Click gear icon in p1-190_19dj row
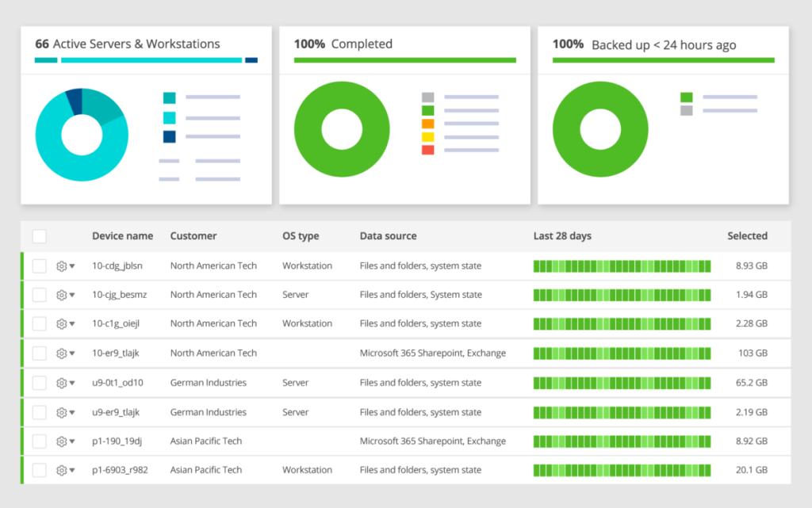The height and width of the screenshot is (508, 812). [61, 441]
